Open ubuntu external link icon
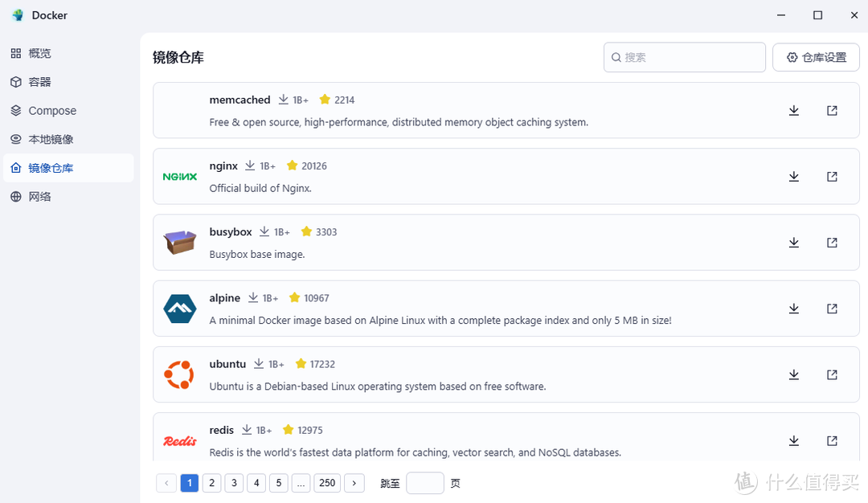Image resolution: width=868 pixels, height=503 pixels. tap(832, 374)
